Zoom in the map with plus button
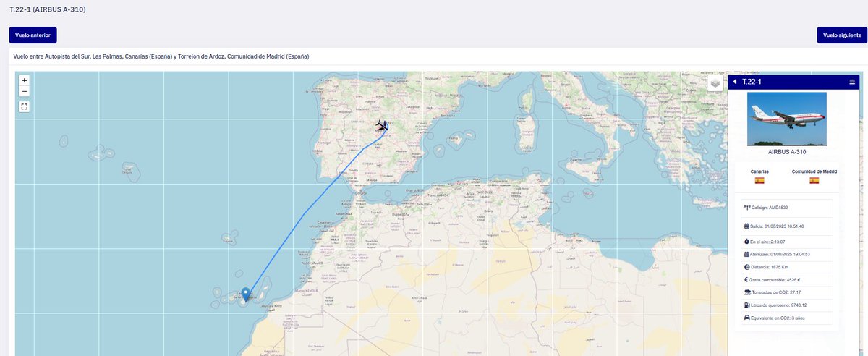Viewport: 868px width, 356px height. tap(25, 80)
